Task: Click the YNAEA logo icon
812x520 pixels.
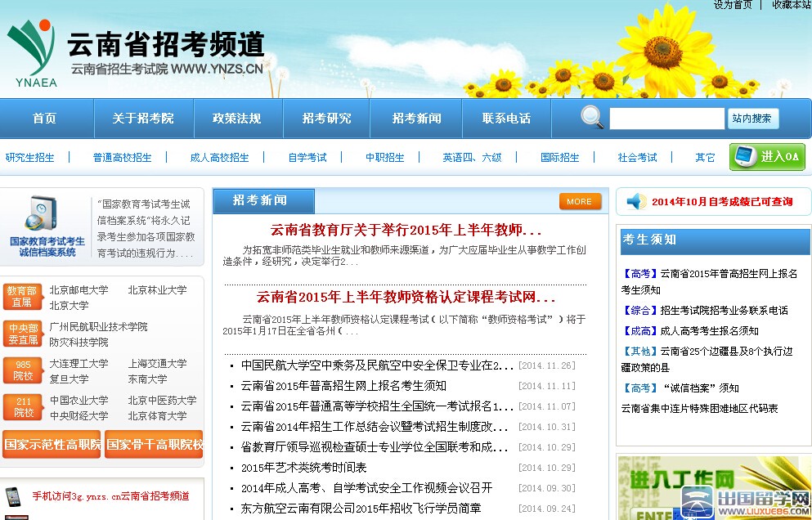Action: tap(31, 51)
